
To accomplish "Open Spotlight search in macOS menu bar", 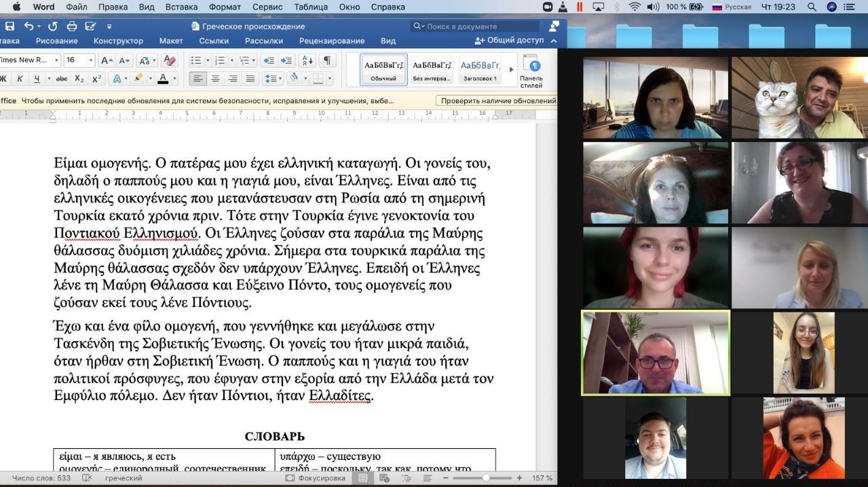I will point(812,7).
